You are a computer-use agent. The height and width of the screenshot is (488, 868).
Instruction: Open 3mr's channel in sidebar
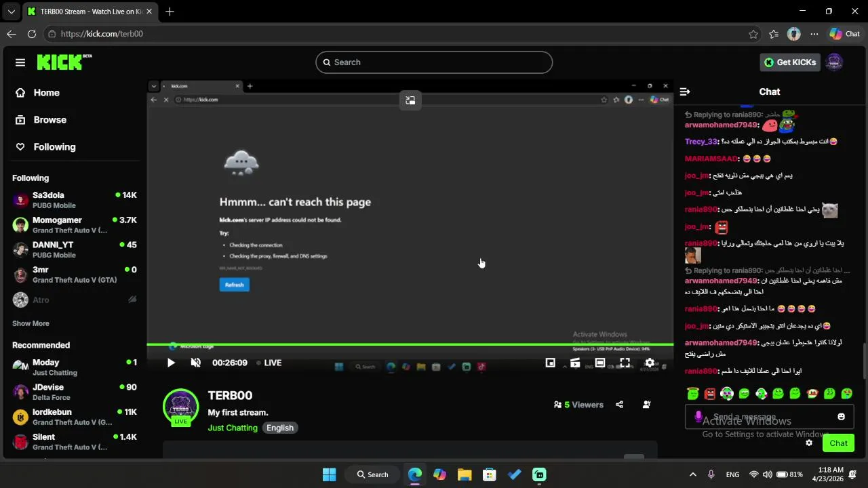point(75,274)
